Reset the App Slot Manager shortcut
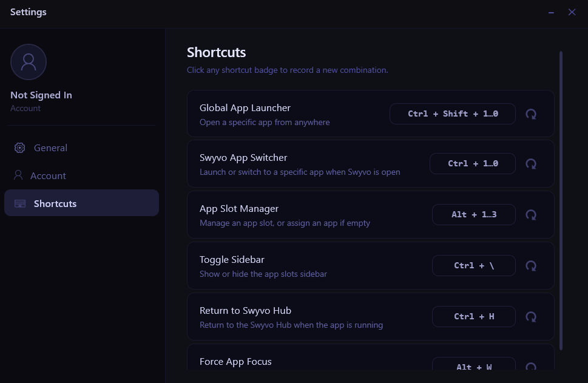This screenshot has width=588, height=383. (531, 215)
